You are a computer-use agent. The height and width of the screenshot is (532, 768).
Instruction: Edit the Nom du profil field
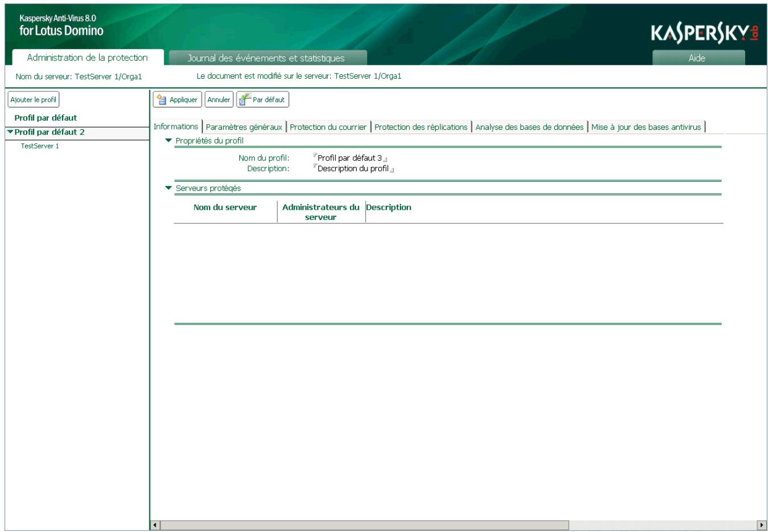point(350,158)
